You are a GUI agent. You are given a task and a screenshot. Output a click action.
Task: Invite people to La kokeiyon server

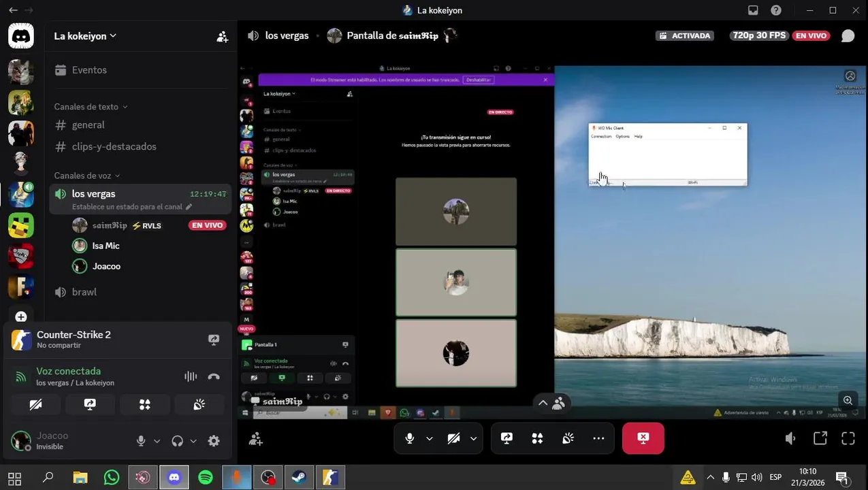coord(223,37)
